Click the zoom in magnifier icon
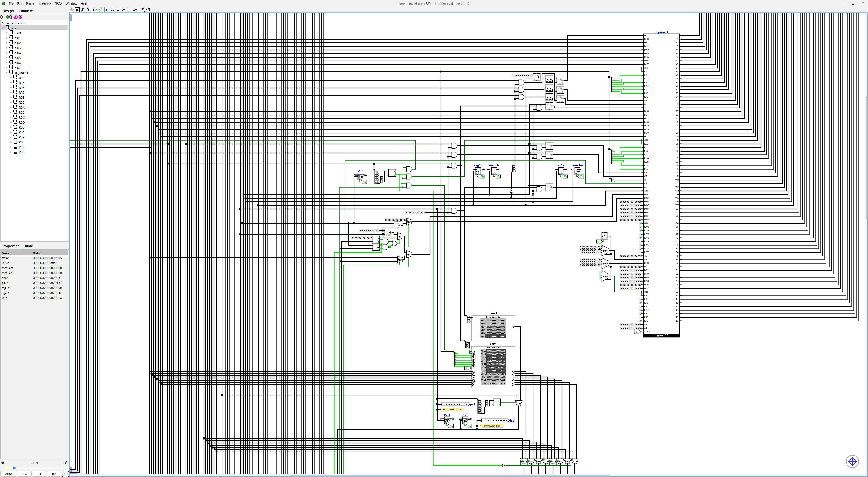Screen dimensions: 868x477 (66, 463)
